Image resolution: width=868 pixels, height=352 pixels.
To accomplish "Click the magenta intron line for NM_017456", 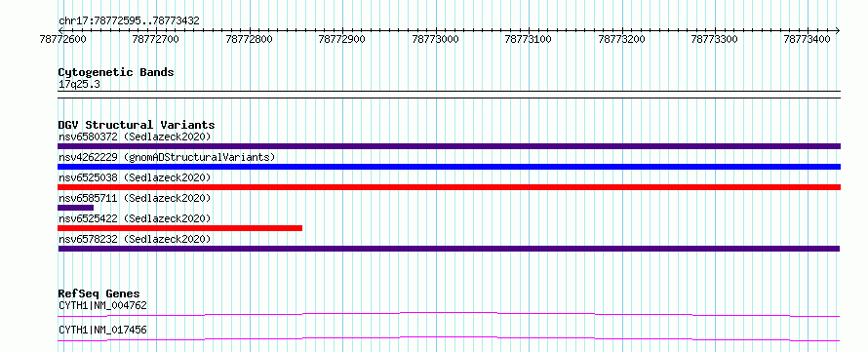I will coord(449,338).
